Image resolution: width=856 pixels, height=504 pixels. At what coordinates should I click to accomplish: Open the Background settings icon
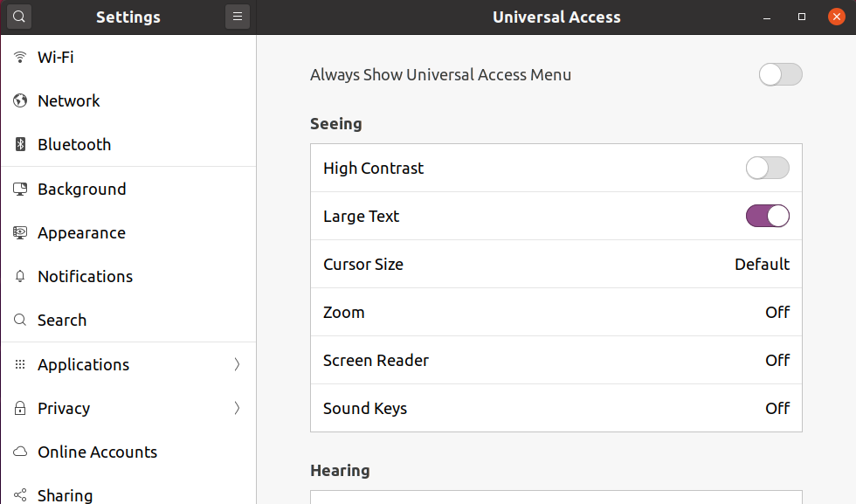(19, 189)
